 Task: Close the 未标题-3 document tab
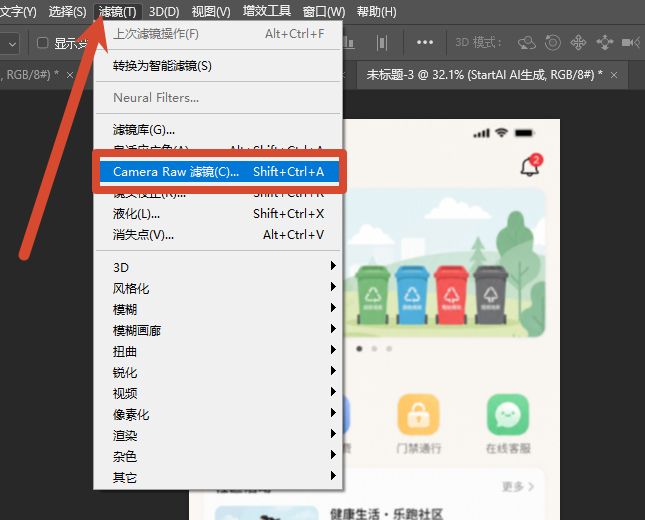pyautogui.click(x=614, y=75)
